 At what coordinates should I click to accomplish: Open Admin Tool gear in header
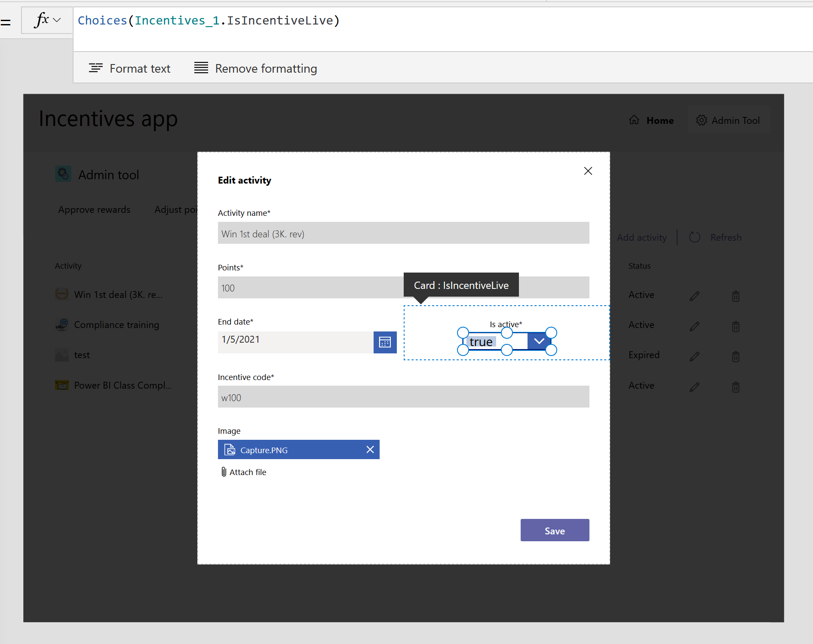coord(701,120)
